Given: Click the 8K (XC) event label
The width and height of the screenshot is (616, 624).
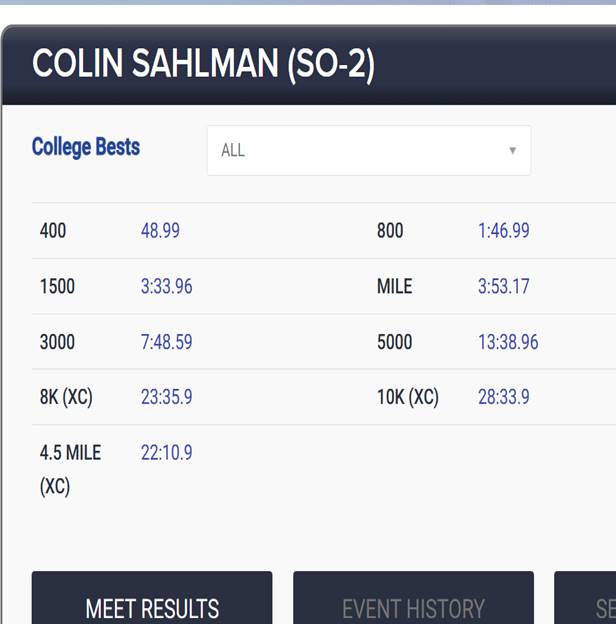Looking at the screenshot, I should coord(66,397).
